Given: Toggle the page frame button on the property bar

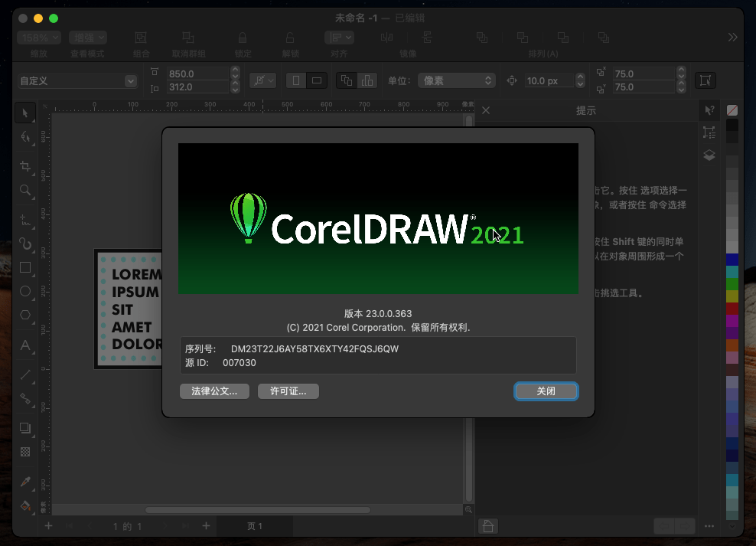Looking at the screenshot, I should tap(705, 80).
